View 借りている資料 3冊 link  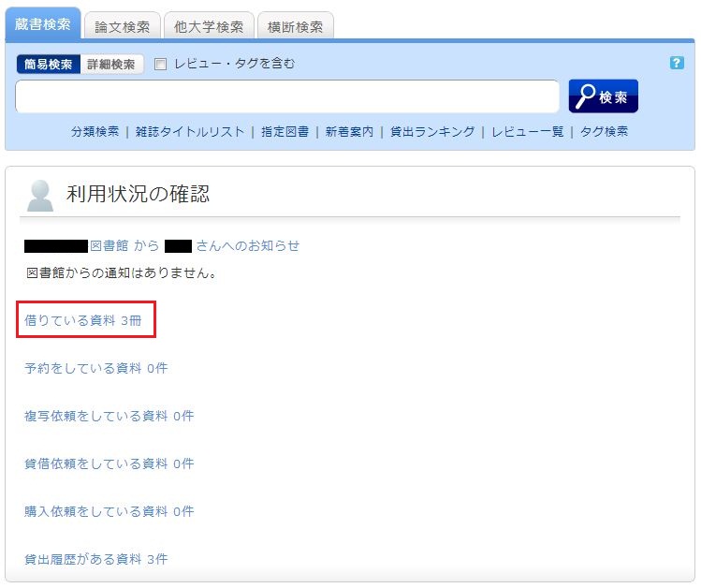click(82, 320)
